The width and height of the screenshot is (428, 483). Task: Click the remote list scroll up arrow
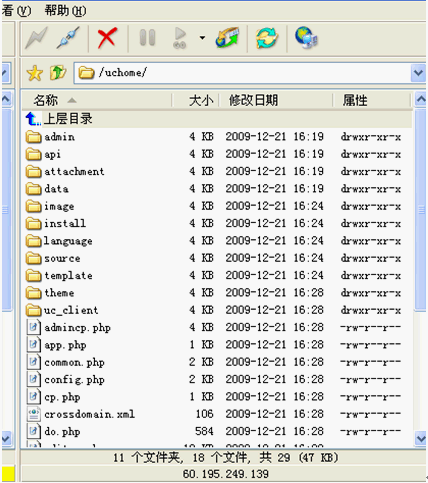pos(421,99)
